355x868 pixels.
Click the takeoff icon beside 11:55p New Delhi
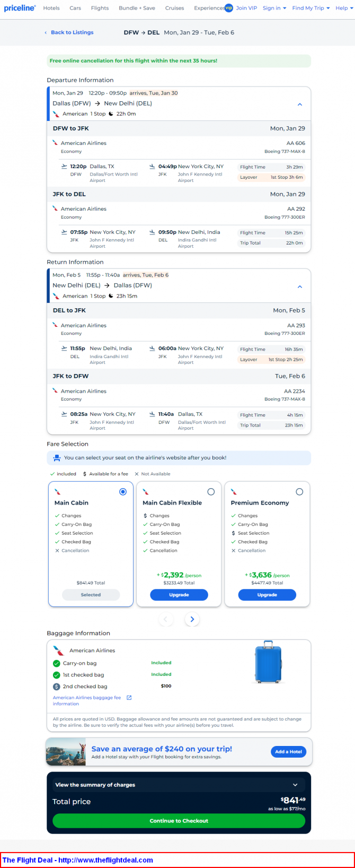(65, 348)
